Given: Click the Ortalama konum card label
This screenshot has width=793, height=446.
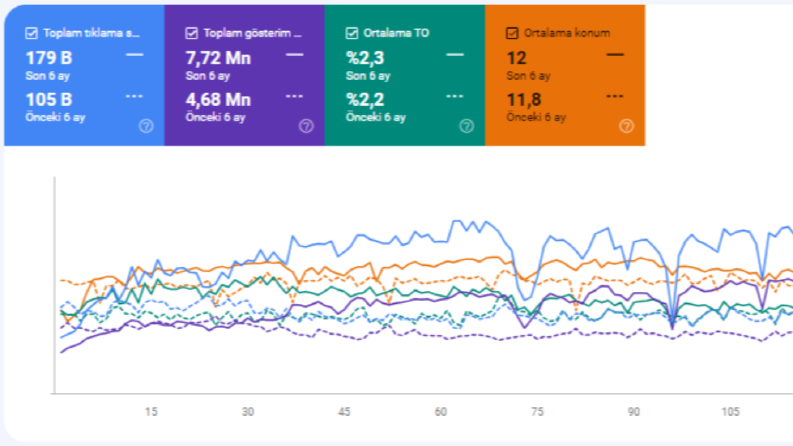Looking at the screenshot, I should pos(567,33).
